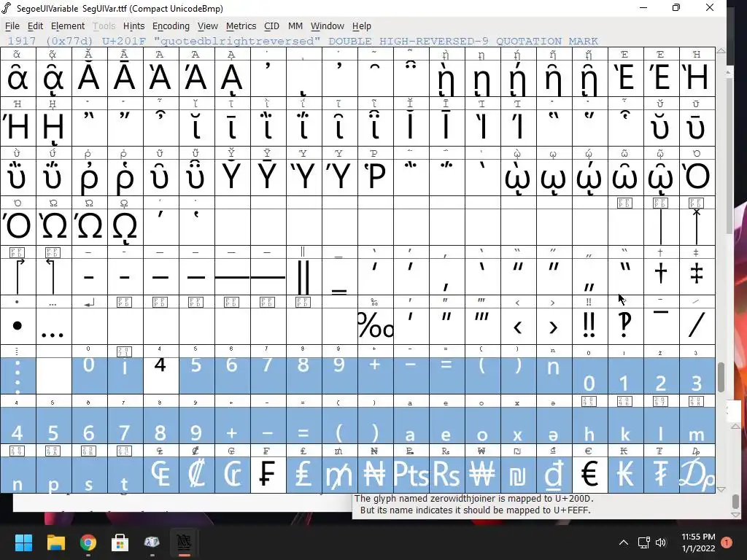Select the subscript schwa ₔ glyph cell
The height and width of the screenshot is (560, 747).
[x=554, y=425]
